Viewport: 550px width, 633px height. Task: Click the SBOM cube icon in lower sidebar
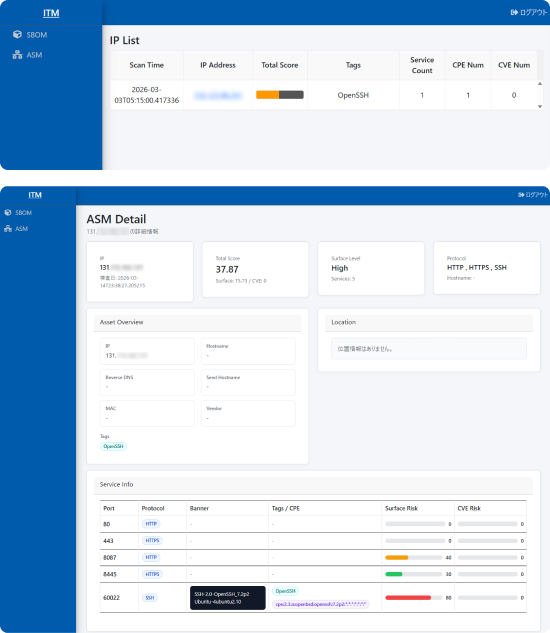(x=8, y=212)
